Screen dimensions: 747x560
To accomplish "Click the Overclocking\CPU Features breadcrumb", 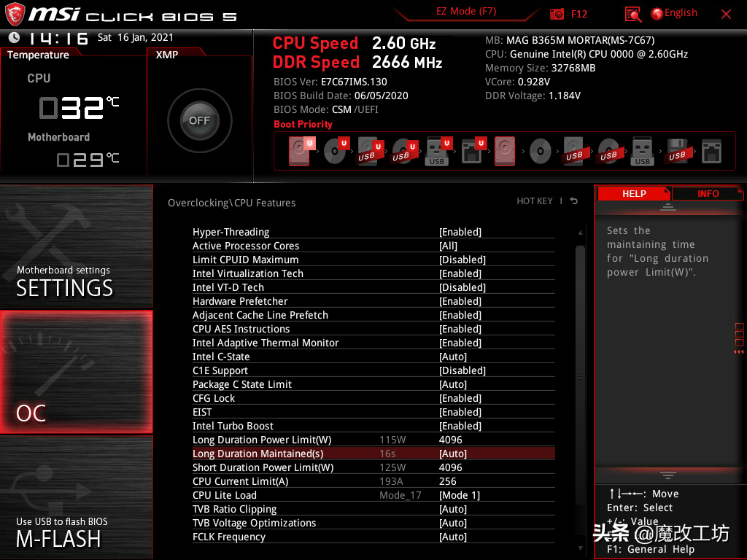I will click(231, 203).
